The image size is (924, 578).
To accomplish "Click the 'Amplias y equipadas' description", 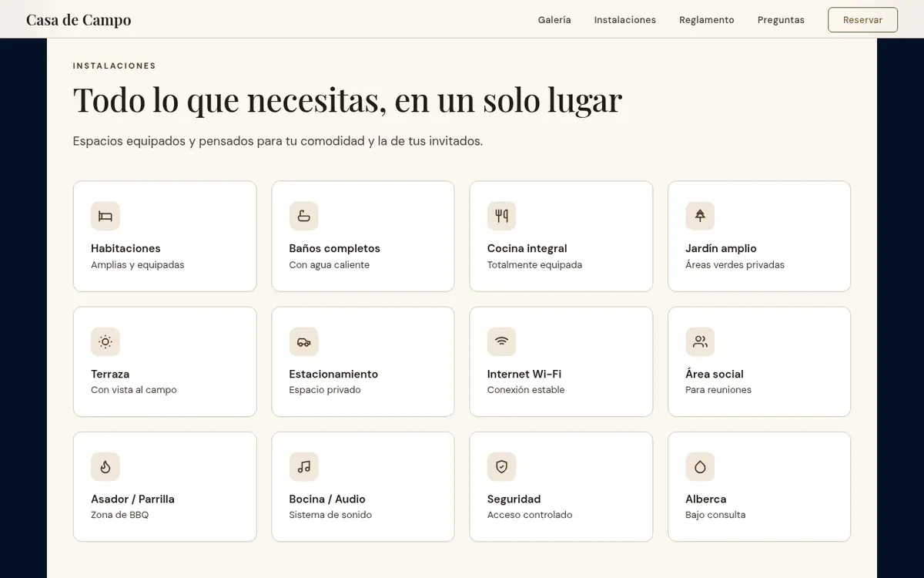I will (138, 264).
